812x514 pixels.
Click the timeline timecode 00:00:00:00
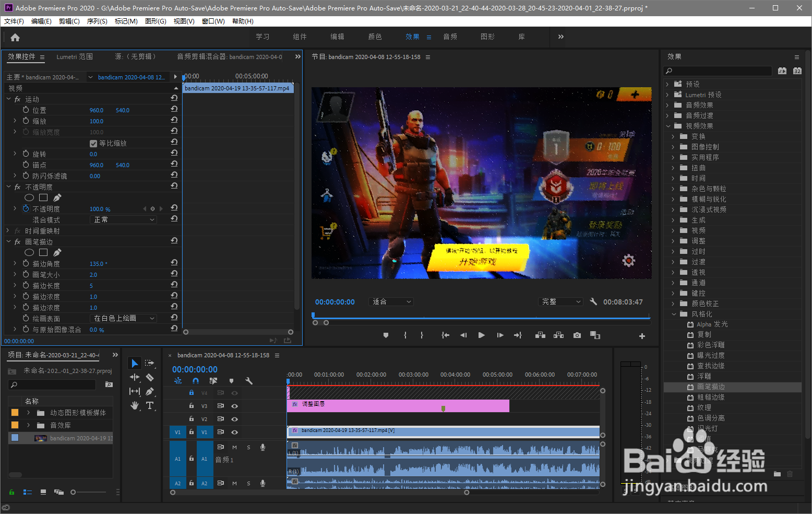pos(195,369)
